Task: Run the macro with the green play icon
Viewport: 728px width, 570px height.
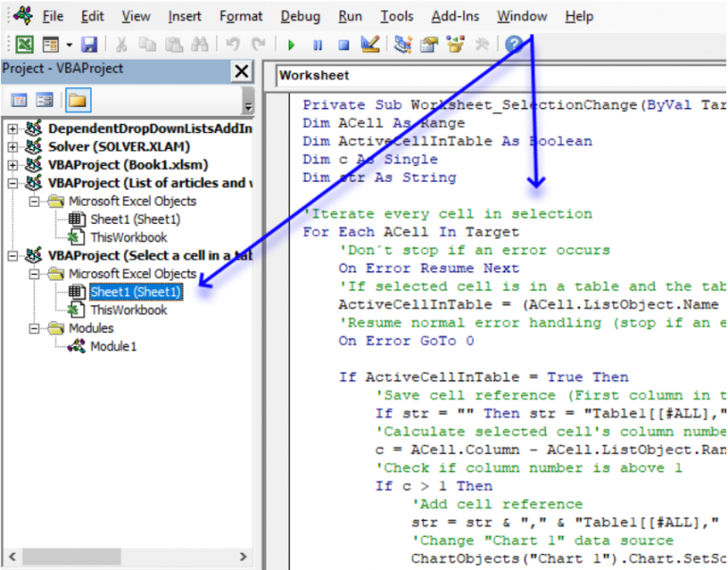Action: coord(291,45)
